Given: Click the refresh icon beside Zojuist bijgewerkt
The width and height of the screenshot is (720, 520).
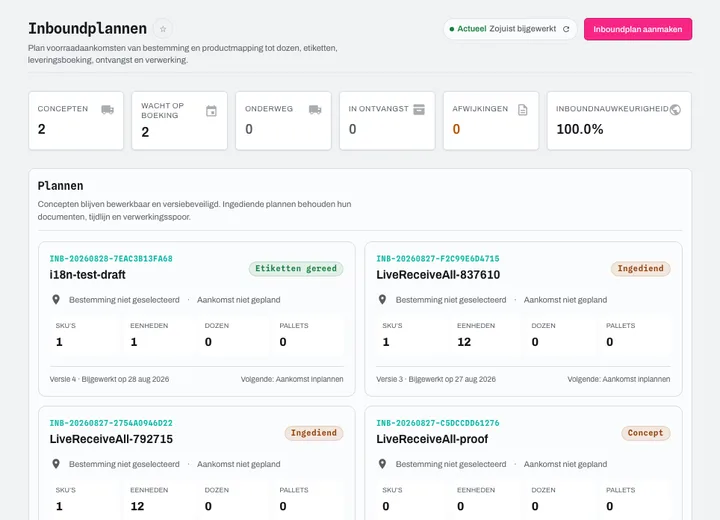Looking at the screenshot, I should click(566, 29).
